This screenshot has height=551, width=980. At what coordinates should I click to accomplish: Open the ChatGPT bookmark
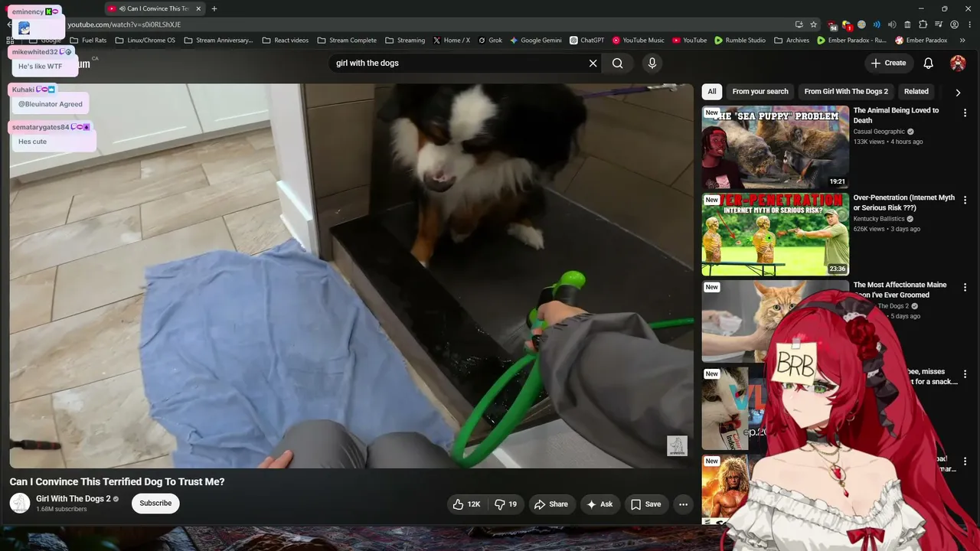[x=586, y=41]
